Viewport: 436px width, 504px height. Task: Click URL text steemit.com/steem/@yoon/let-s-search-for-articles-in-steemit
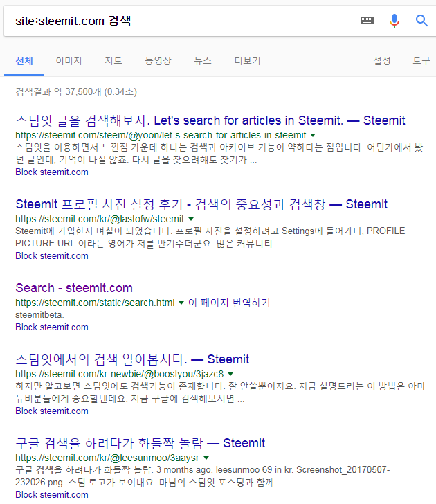(x=161, y=135)
